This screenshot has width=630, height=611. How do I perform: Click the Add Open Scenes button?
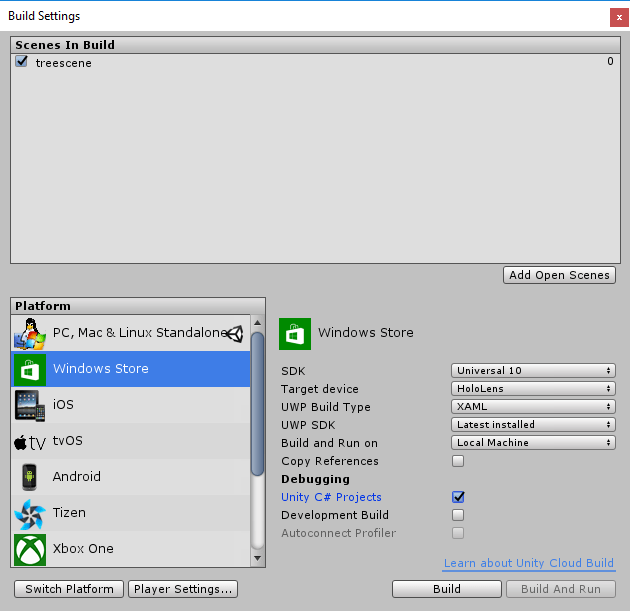[x=559, y=275]
